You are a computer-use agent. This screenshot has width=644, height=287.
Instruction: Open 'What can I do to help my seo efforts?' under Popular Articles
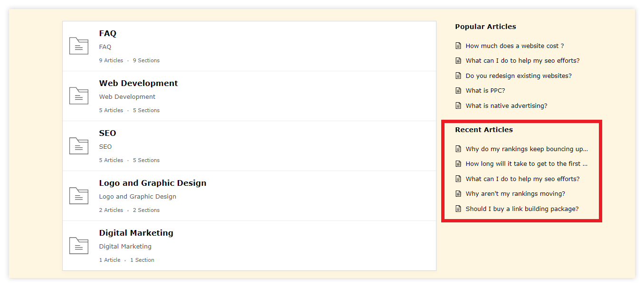pos(522,61)
